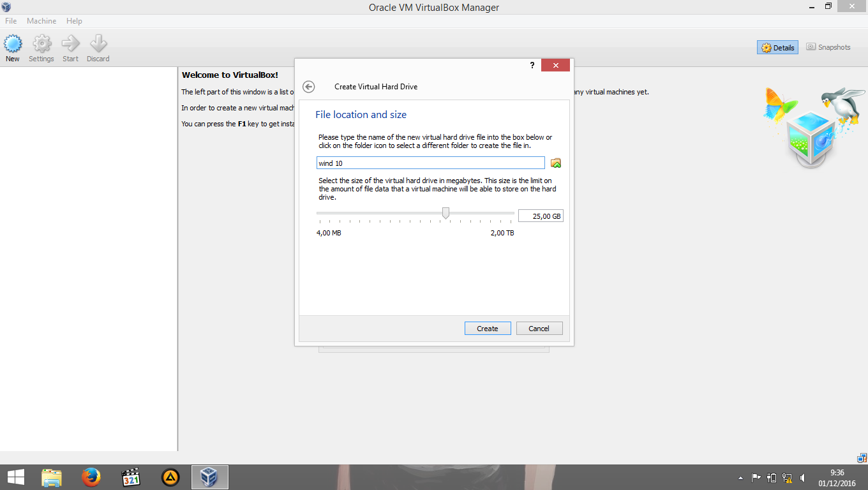The image size is (868, 490).
Task: Open folder chooser icon beside file name
Action: click(x=556, y=163)
